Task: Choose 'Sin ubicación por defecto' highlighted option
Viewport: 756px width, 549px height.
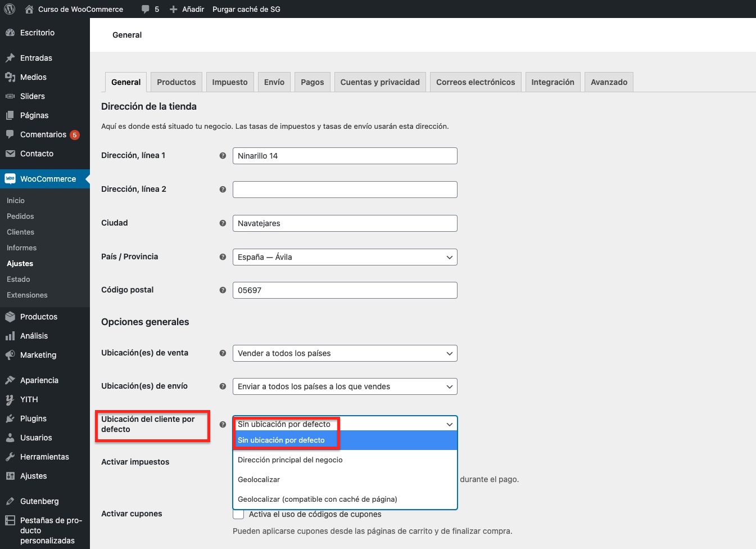Action: click(x=345, y=440)
